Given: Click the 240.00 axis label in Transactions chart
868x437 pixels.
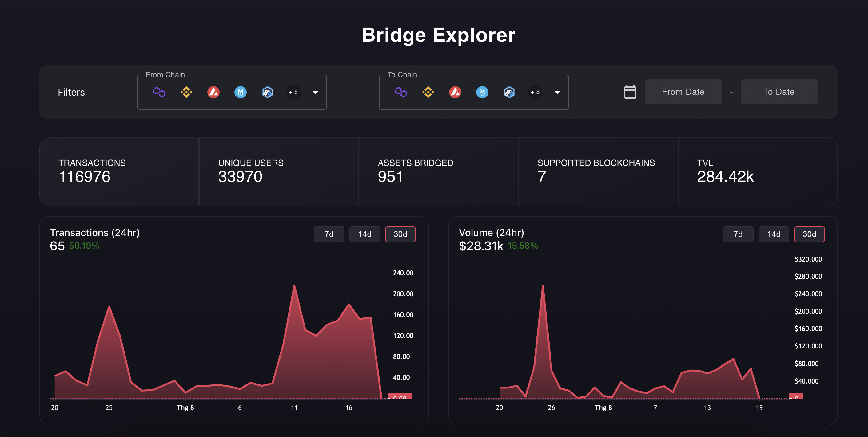Looking at the screenshot, I should point(403,273).
